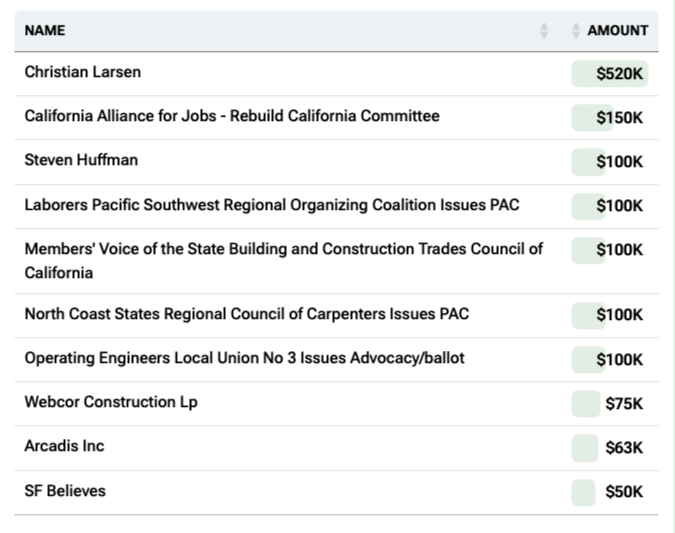675x533 pixels.
Task: Sort table by the NAME sort arrows
Action: click(x=544, y=31)
